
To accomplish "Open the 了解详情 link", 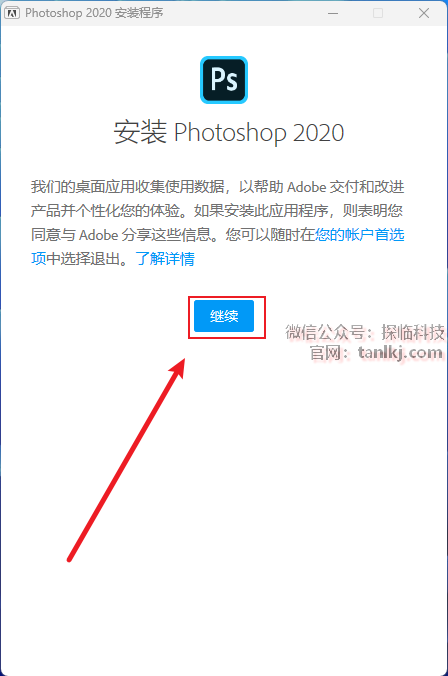I will 165,259.
